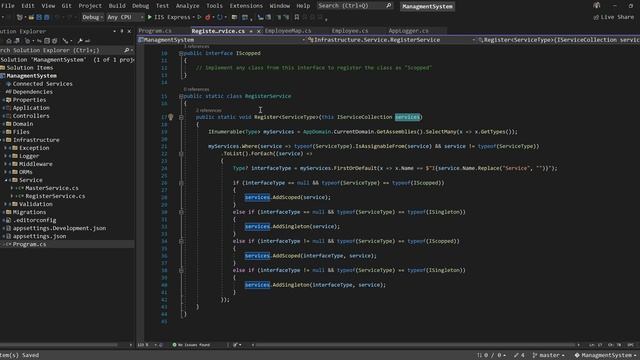Image resolution: width=640 pixels, height=360 pixels.
Task: Click Solution Explorer search magnifier icon
Action: [127, 50]
